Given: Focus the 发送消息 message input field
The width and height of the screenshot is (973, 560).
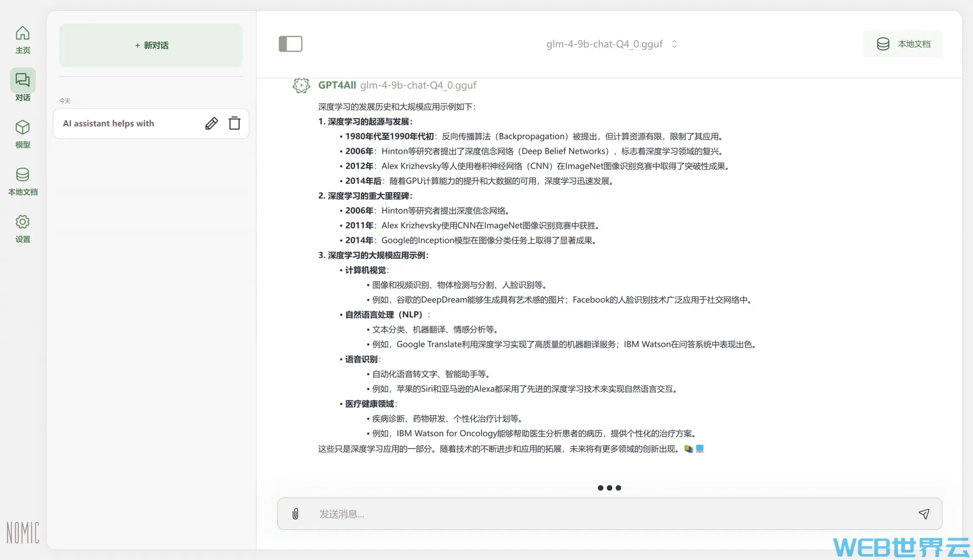Looking at the screenshot, I should click(609, 514).
